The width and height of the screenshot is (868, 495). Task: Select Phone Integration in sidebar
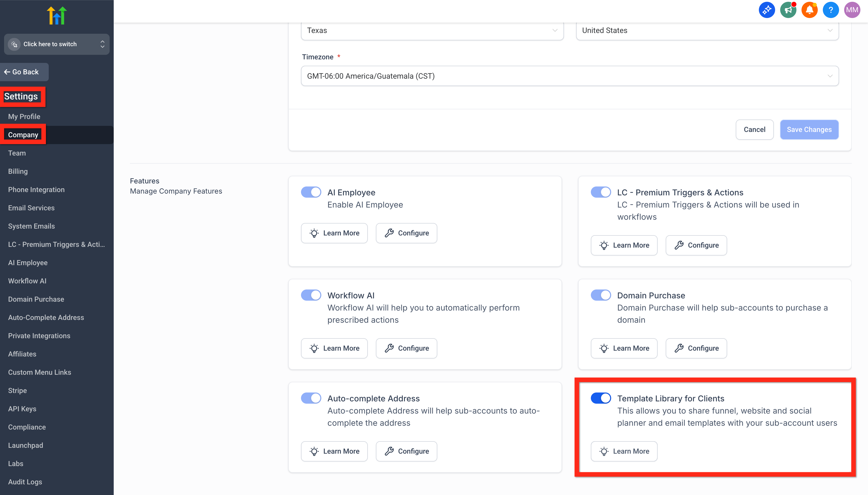[36, 190]
